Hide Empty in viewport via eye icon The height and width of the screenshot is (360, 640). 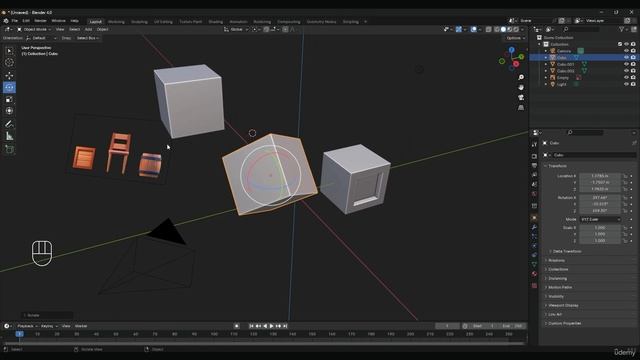[626, 78]
